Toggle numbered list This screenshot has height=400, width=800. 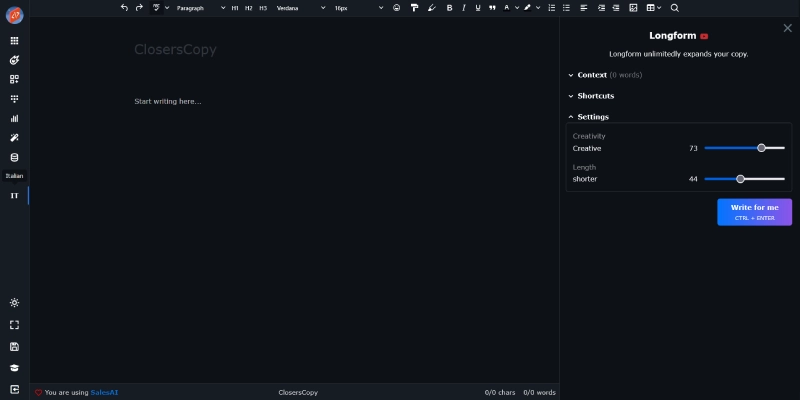552,8
